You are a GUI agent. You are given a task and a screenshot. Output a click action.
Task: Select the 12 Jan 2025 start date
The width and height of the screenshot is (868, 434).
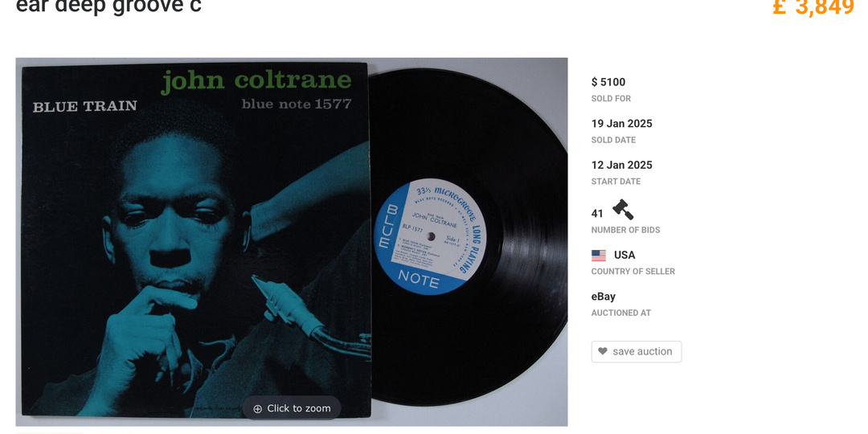(x=621, y=165)
